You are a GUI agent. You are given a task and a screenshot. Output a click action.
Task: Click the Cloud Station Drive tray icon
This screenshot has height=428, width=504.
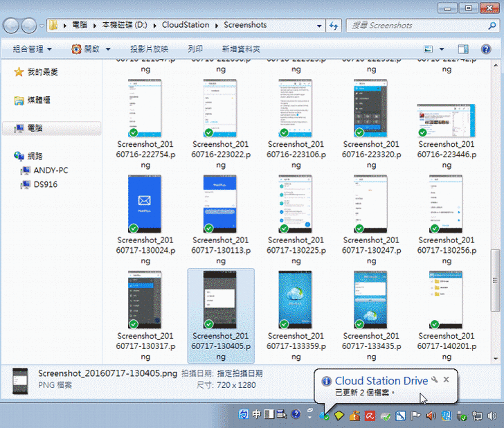pyautogui.click(x=325, y=416)
